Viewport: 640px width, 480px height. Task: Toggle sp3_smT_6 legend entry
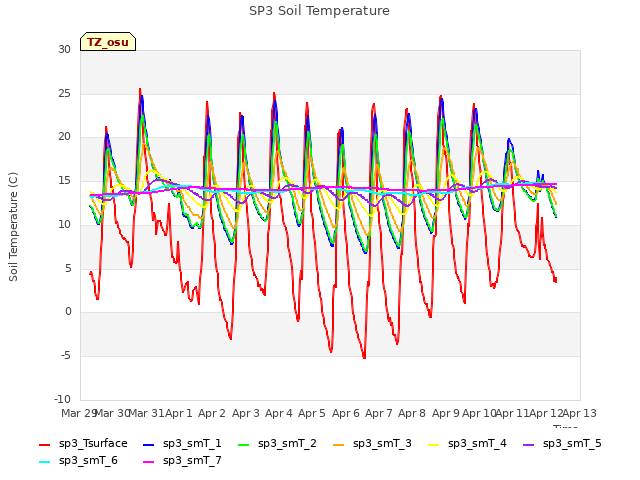(78, 461)
